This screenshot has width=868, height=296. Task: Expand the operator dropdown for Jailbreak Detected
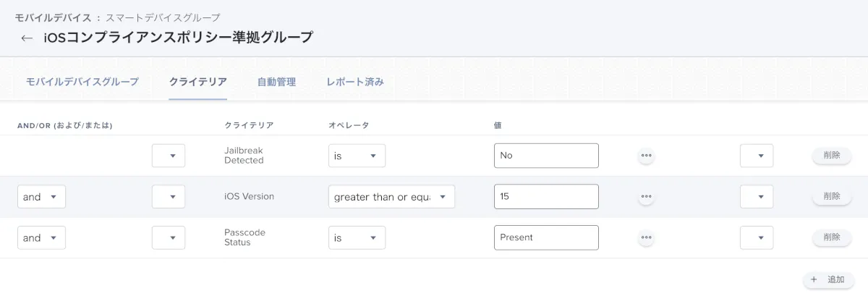[x=357, y=156]
